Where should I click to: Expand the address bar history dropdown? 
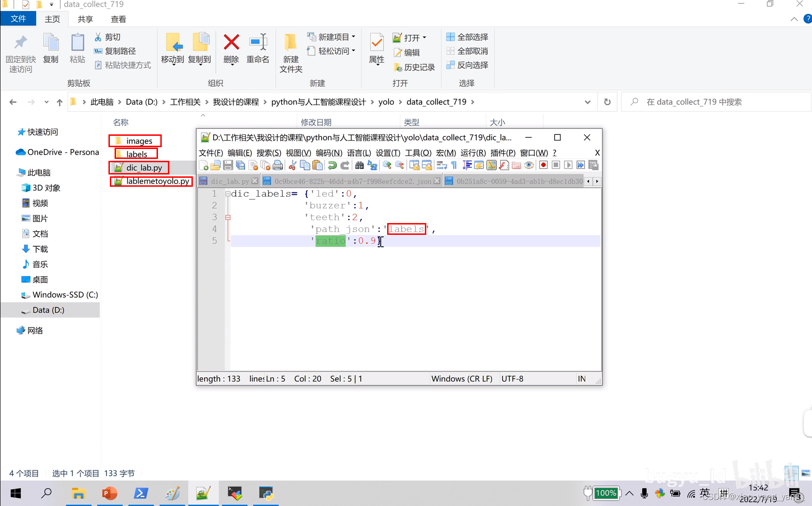click(588, 102)
